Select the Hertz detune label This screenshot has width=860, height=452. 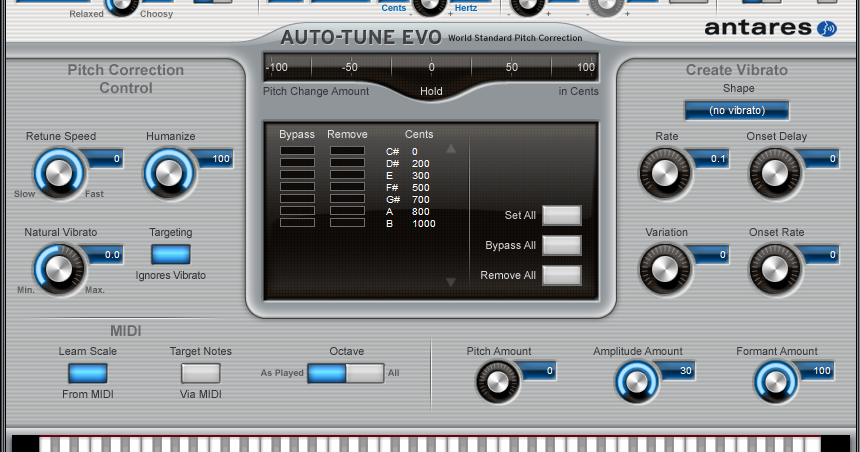tap(466, 8)
